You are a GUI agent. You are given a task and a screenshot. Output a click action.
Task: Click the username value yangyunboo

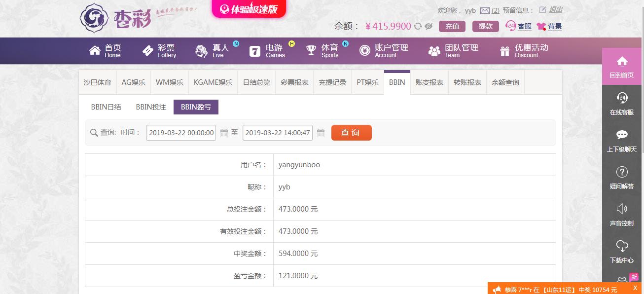pyautogui.click(x=299, y=165)
